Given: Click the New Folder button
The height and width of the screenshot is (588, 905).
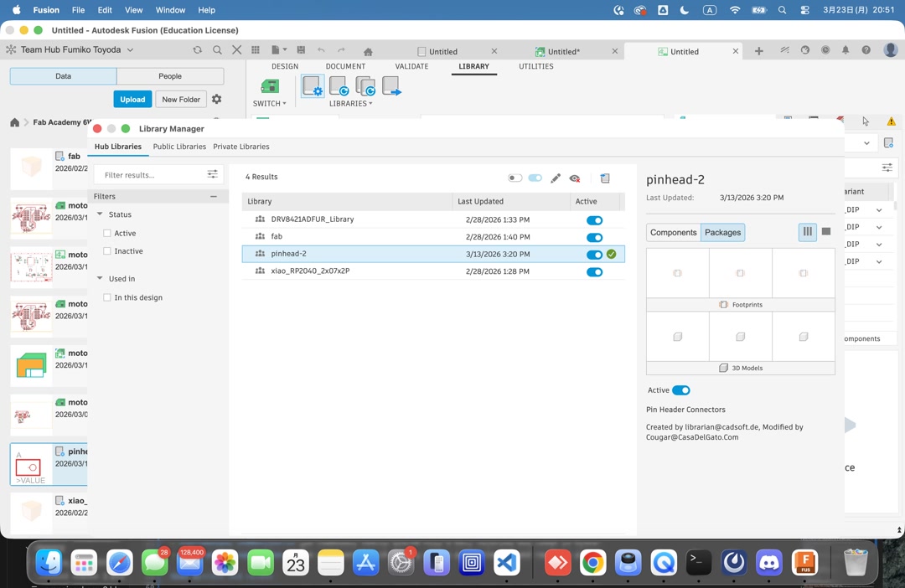Looking at the screenshot, I should pos(181,99).
